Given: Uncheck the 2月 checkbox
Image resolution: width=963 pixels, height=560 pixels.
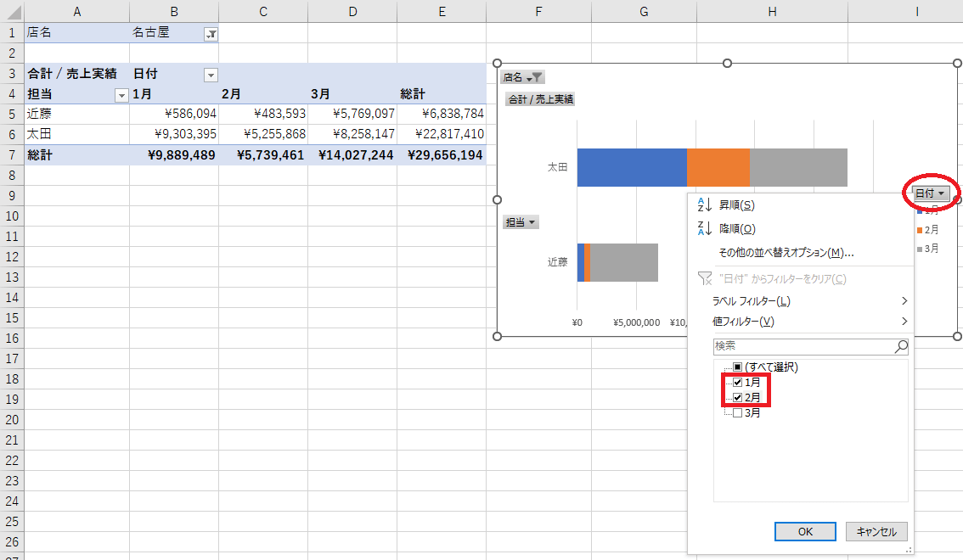Looking at the screenshot, I should [737, 398].
